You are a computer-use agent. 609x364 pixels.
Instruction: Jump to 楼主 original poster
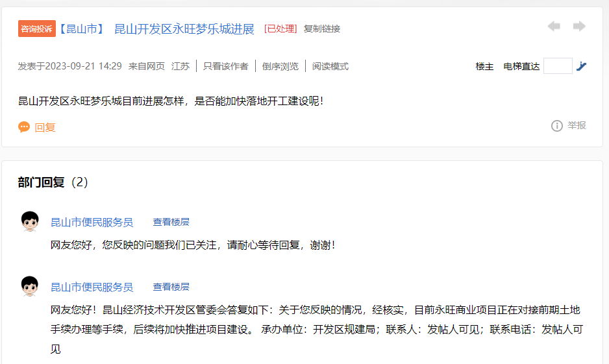coord(484,66)
